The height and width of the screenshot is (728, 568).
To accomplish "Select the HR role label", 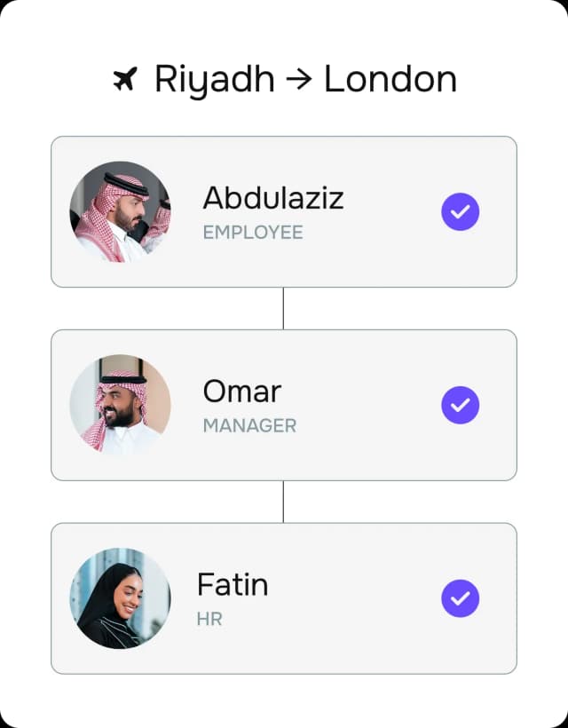I will pos(209,620).
